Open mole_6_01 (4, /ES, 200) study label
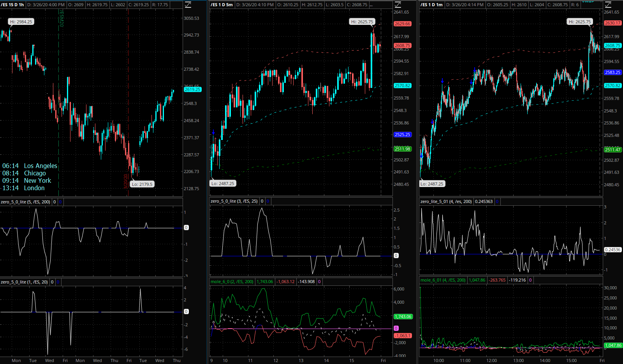Screen dimensions: 623x364 click(443, 280)
